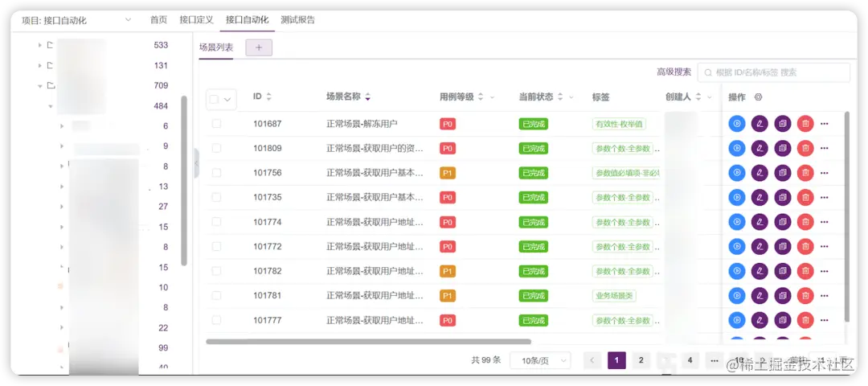The width and height of the screenshot is (868, 386).
Task: Tick the checkbox for scenario 101781
Action: (x=216, y=295)
